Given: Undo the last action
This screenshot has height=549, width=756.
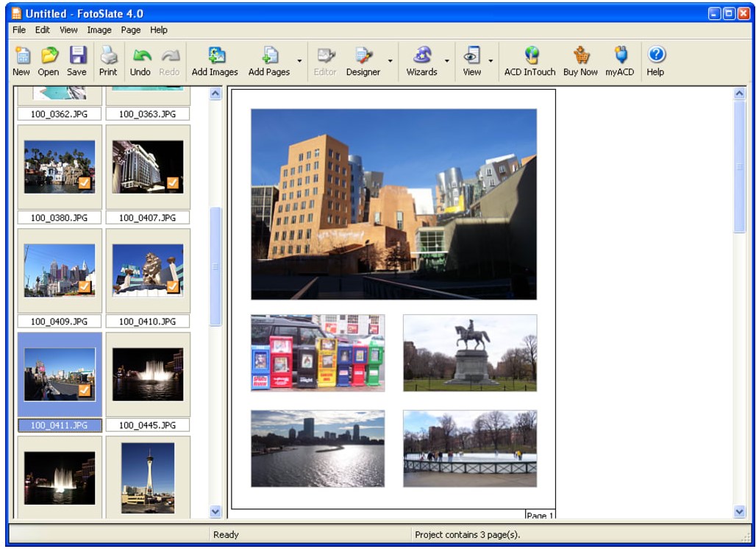Looking at the screenshot, I should (x=140, y=61).
